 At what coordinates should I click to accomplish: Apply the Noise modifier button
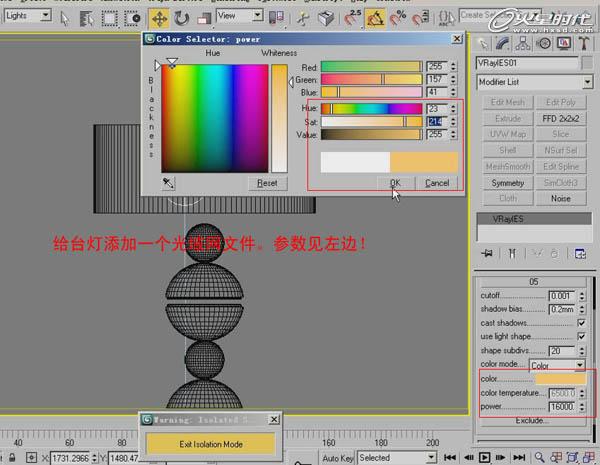tap(561, 199)
